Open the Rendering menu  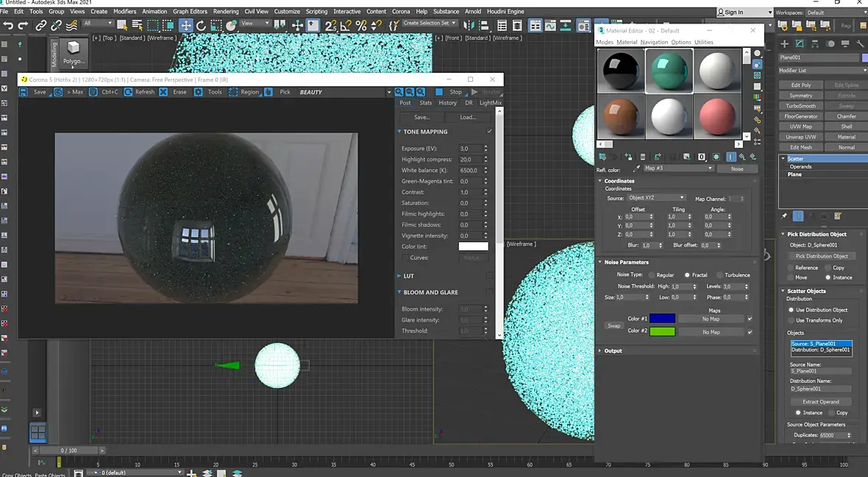pyautogui.click(x=226, y=12)
